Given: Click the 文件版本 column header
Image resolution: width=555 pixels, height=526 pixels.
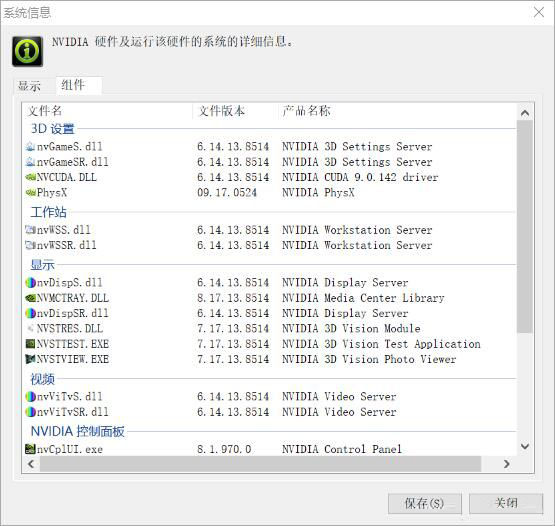Looking at the screenshot, I should (x=222, y=111).
